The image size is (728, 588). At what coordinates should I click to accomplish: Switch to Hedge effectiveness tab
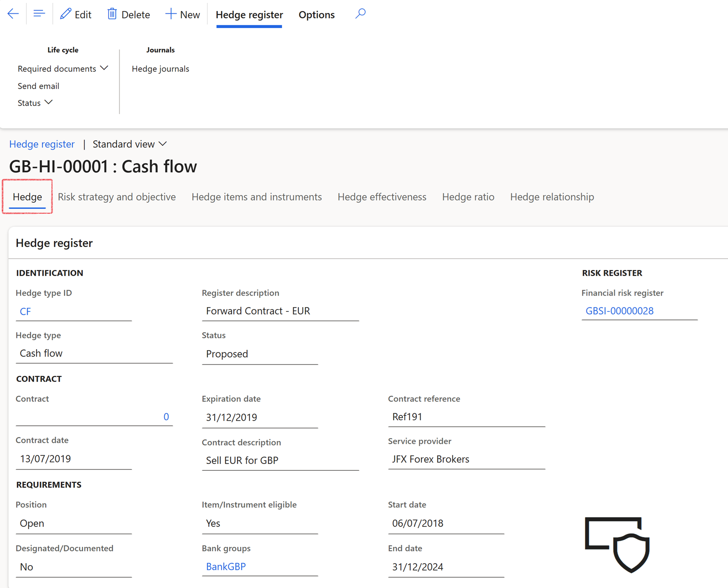click(x=382, y=197)
